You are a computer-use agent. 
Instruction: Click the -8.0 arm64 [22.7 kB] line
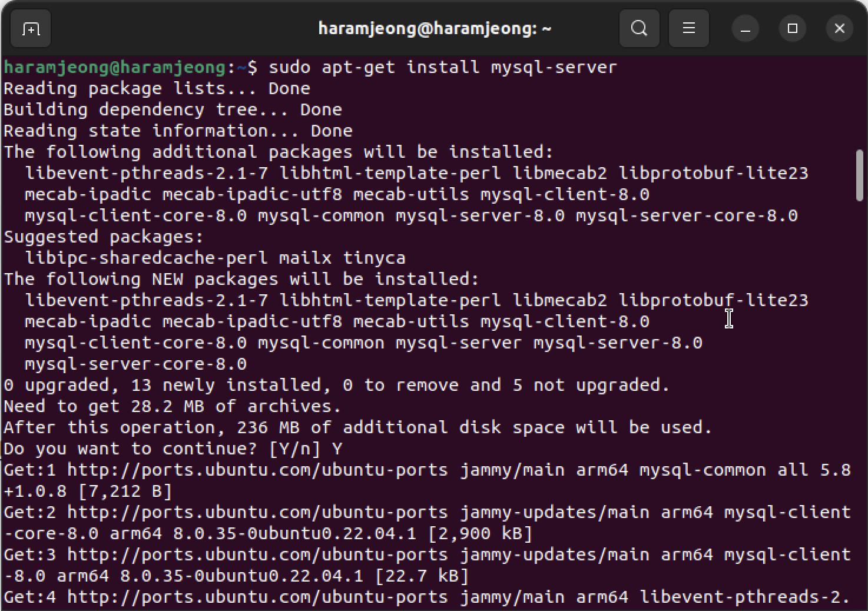(236, 576)
